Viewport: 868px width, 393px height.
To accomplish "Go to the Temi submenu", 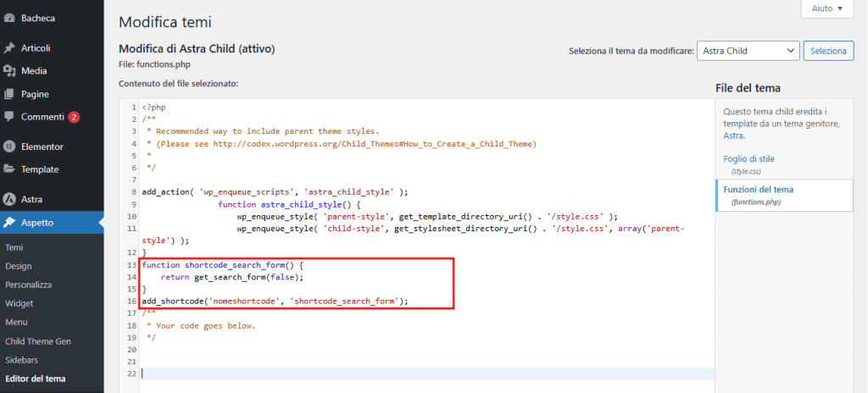I will (x=14, y=248).
